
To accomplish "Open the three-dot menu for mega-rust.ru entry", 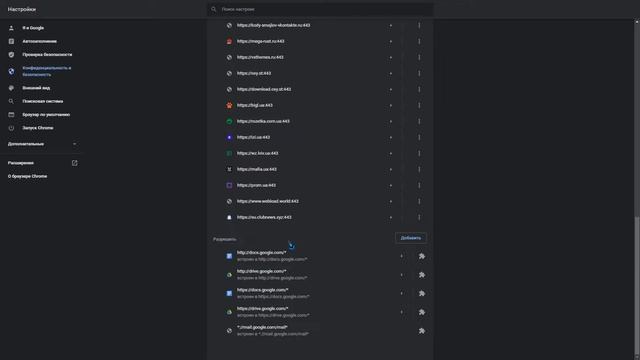I will pos(419,41).
